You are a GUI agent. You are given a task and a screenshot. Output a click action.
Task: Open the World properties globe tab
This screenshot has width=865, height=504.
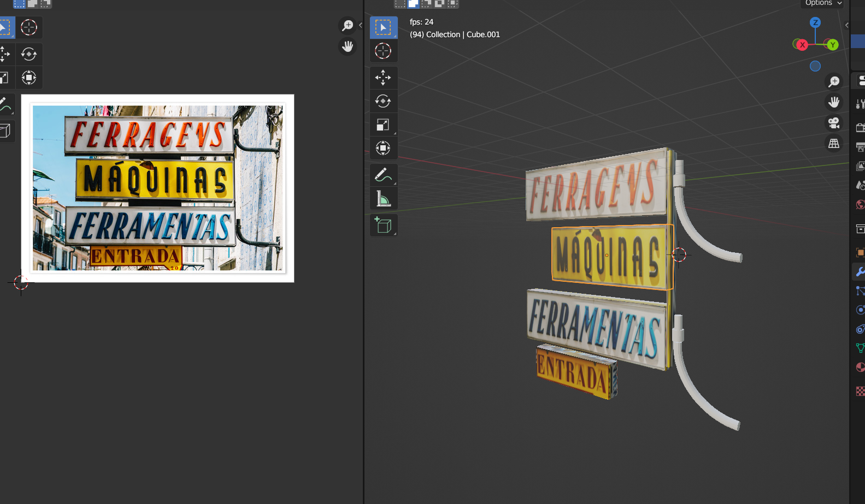click(860, 205)
